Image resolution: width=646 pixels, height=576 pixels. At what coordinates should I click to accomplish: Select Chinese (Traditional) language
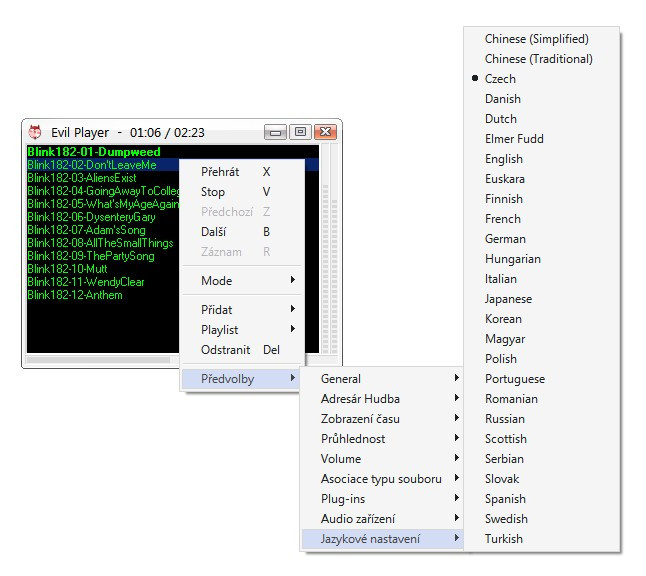click(542, 59)
